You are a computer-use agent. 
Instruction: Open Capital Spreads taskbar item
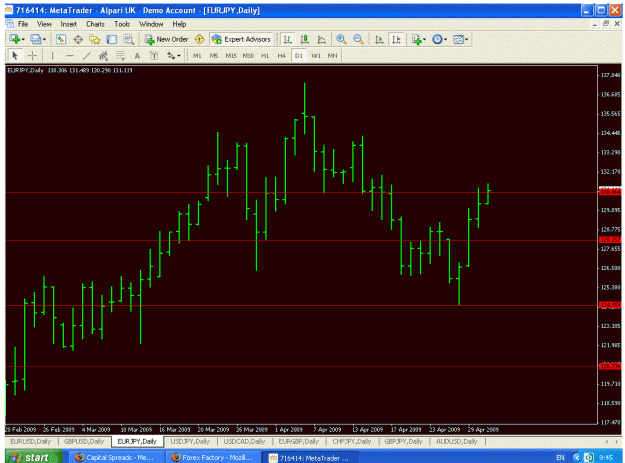(x=118, y=457)
